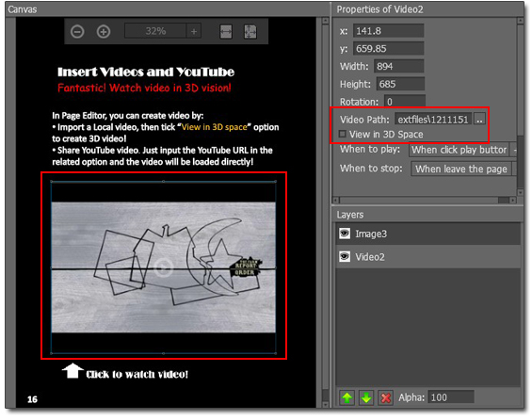Screen dimensions: 532x420
Task: Click the y position field 659.85
Action: click(388, 49)
